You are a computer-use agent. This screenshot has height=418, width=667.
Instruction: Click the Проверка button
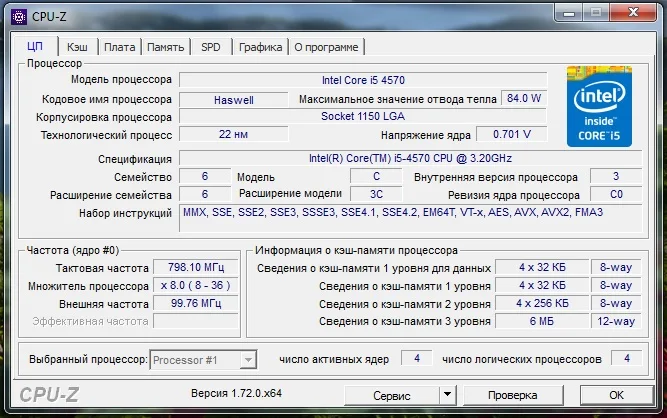pos(513,395)
